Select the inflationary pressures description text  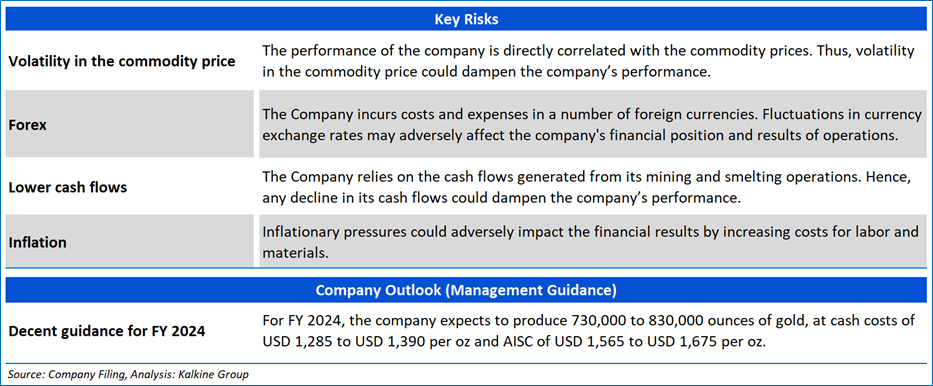click(590, 242)
